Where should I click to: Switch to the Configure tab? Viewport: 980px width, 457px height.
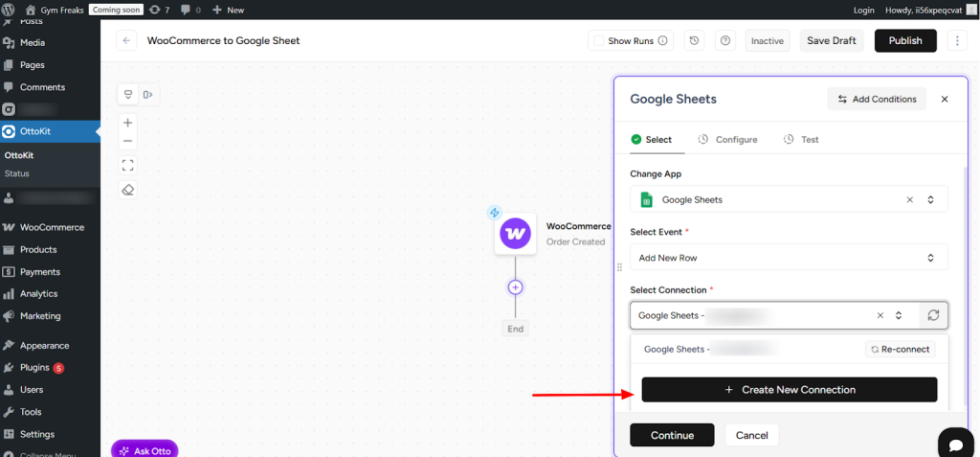(727, 140)
